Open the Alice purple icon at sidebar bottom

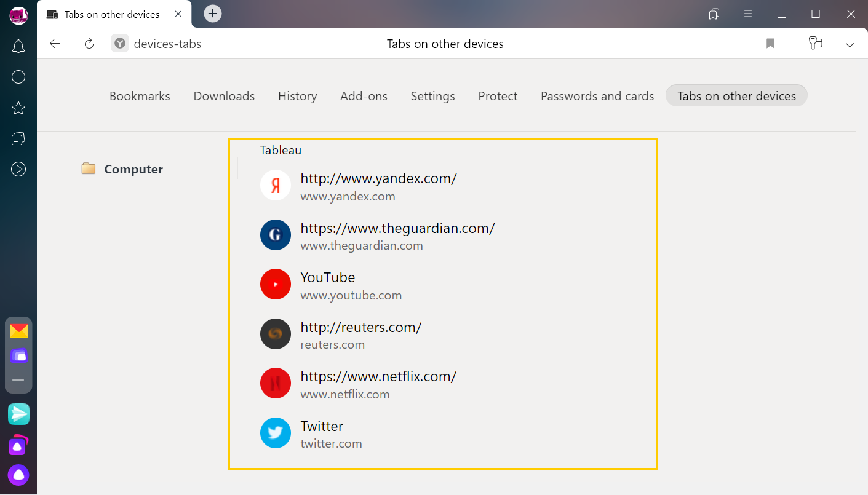click(18, 475)
